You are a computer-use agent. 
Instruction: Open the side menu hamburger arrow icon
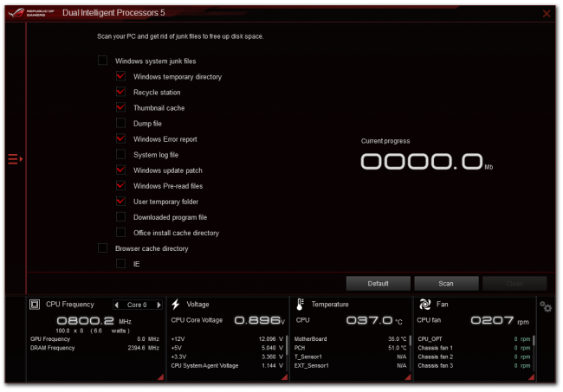coord(16,159)
